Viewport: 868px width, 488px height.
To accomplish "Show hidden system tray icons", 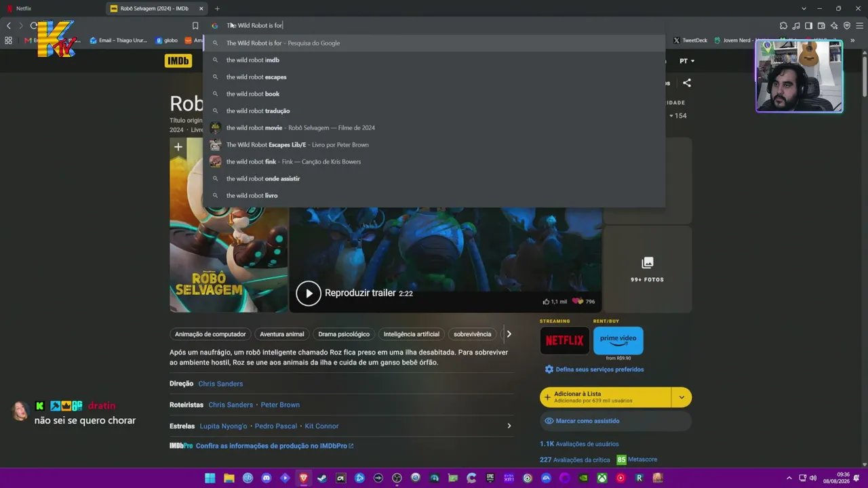I will pyautogui.click(x=789, y=478).
